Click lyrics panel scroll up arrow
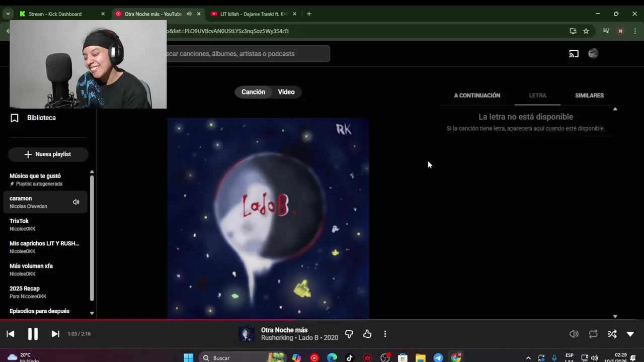 615,109
